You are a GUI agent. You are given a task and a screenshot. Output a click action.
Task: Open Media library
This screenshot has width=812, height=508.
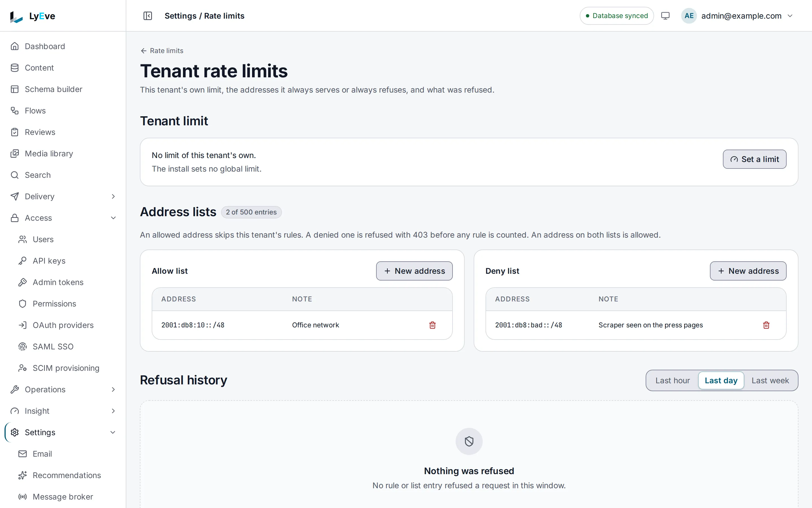[x=63, y=154]
